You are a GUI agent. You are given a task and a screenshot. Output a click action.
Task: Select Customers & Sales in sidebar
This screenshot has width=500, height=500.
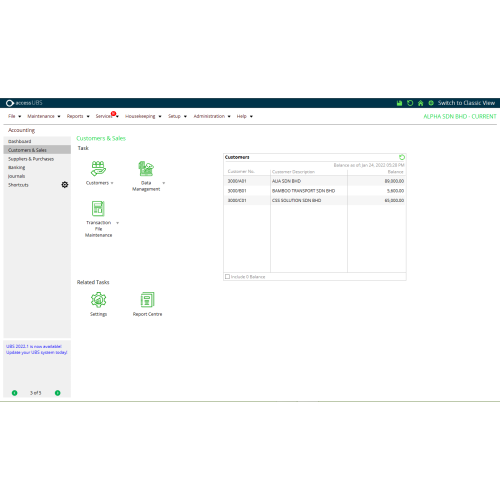37,150
